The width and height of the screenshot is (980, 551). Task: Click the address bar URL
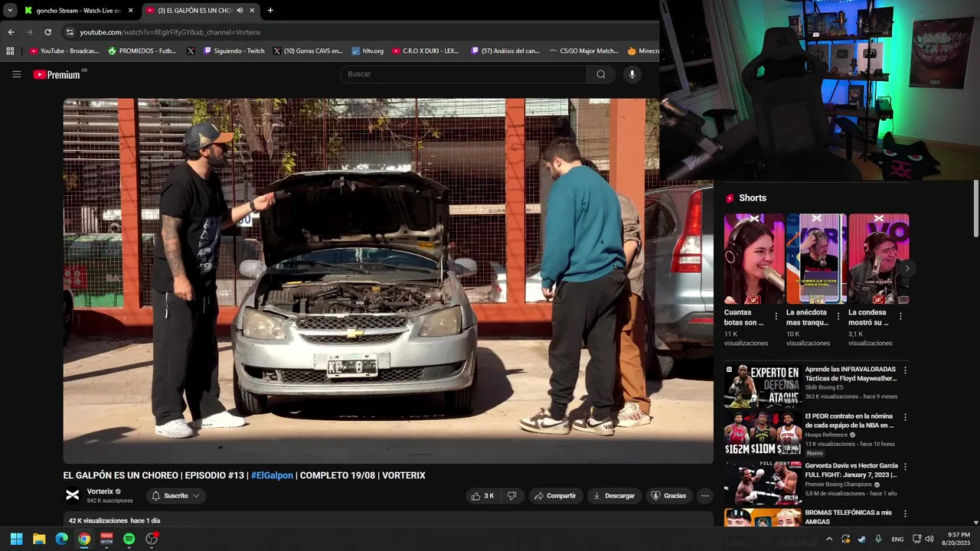171,32
